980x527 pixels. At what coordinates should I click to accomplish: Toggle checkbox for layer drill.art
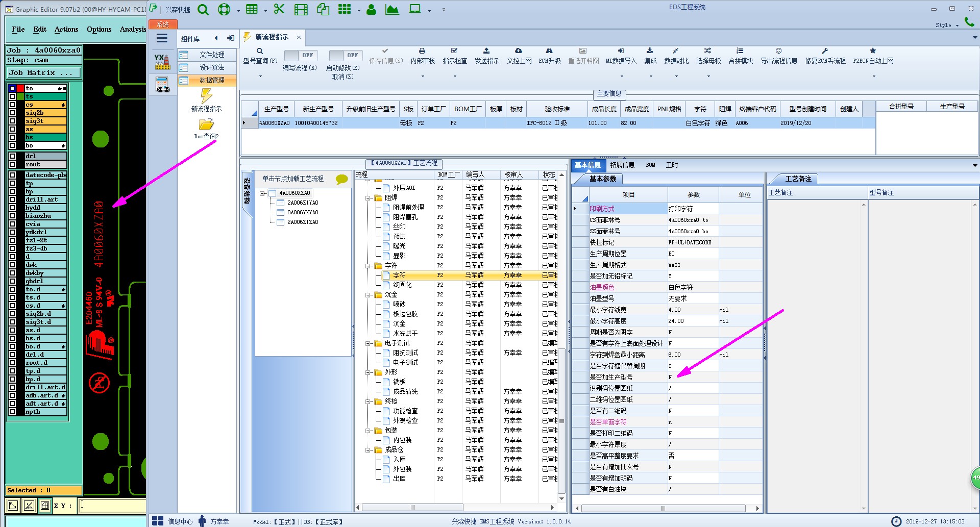point(12,199)
